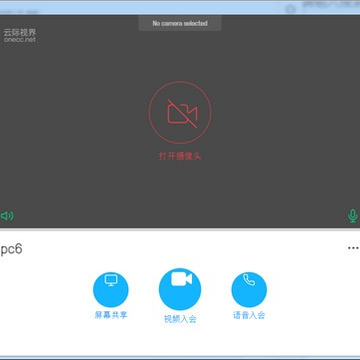Mute the green speaker icon
The width and height of the screenshot is (360, 360).
point(7,216)
